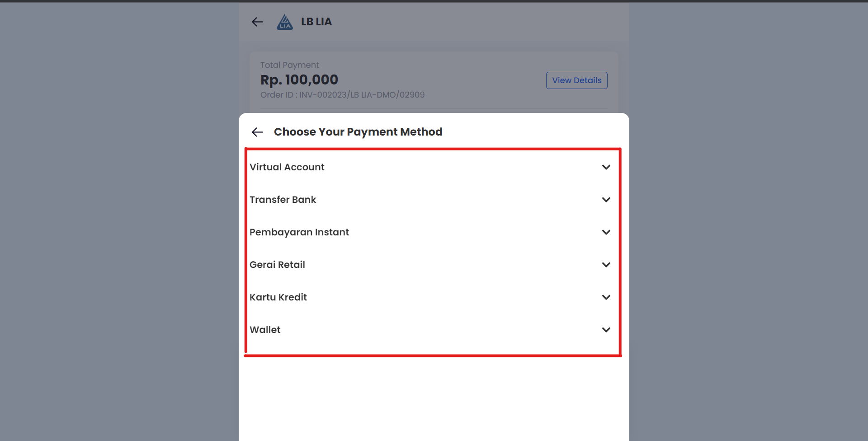
Task: Expand the Transfer Bank chevron arrow
Action: tap(606, 200)
